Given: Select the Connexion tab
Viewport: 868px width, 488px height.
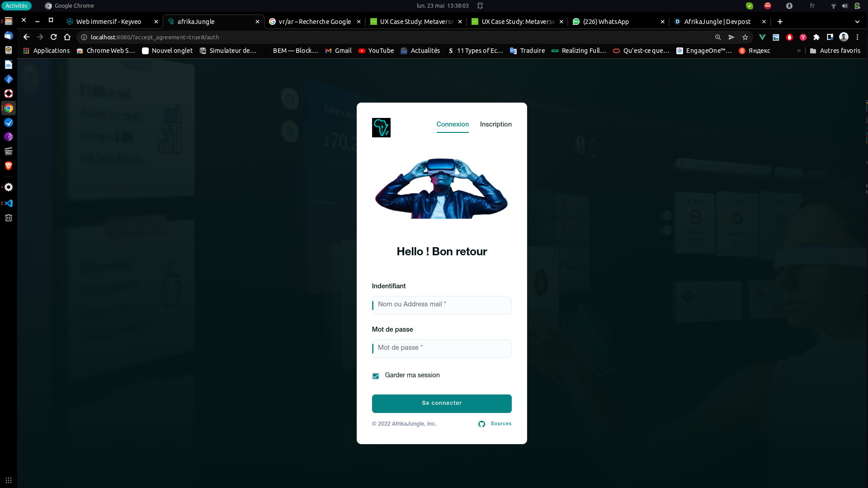Looking at the screenshot, I should 452,124.
